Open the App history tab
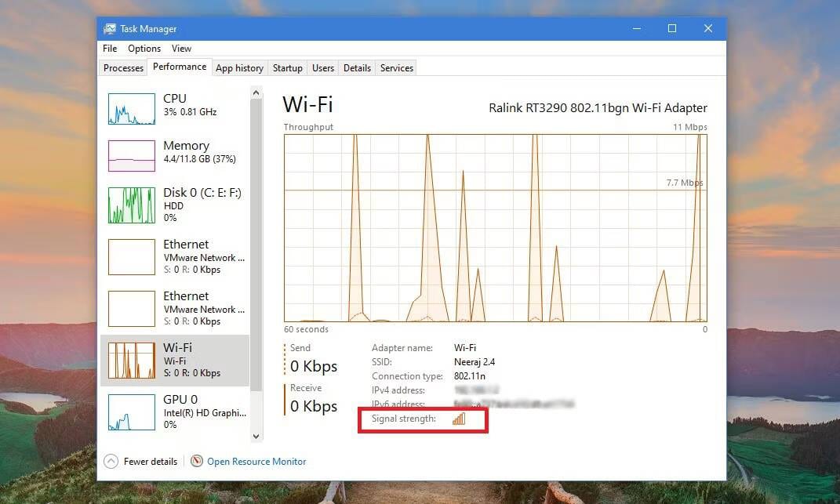This screenshot has width=840, height=504. pyautogui.click(x=239, y=68)
